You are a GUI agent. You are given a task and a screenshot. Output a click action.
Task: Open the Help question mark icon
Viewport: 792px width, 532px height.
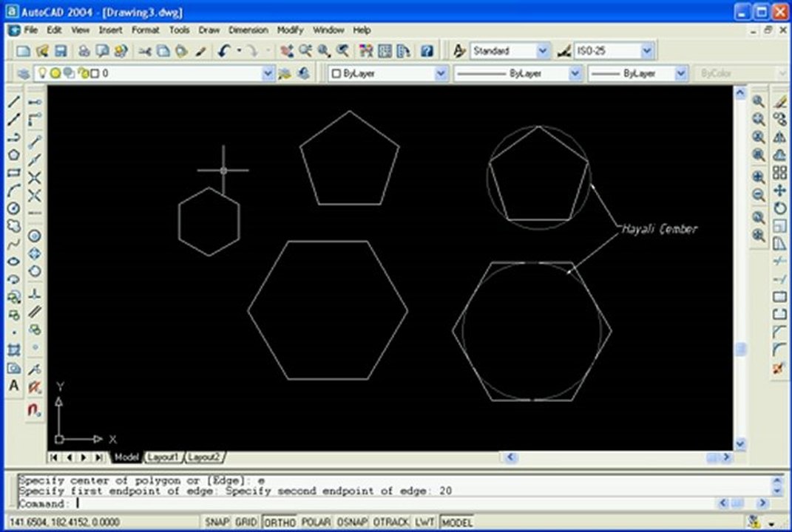click(x=427, y=51)
